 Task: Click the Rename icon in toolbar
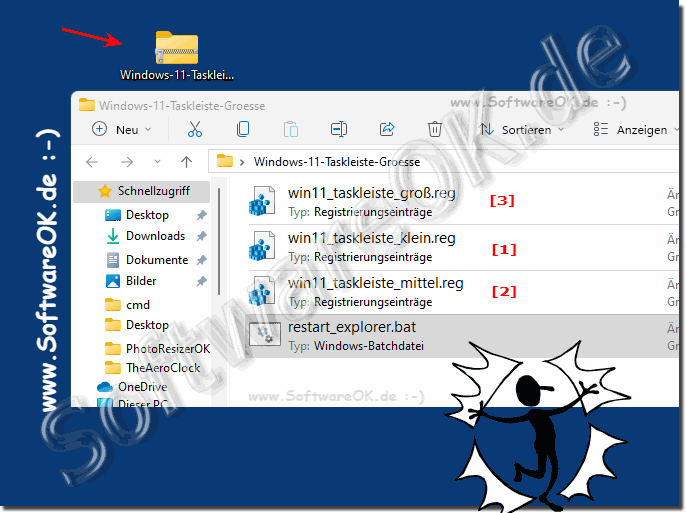coord(339,129)
